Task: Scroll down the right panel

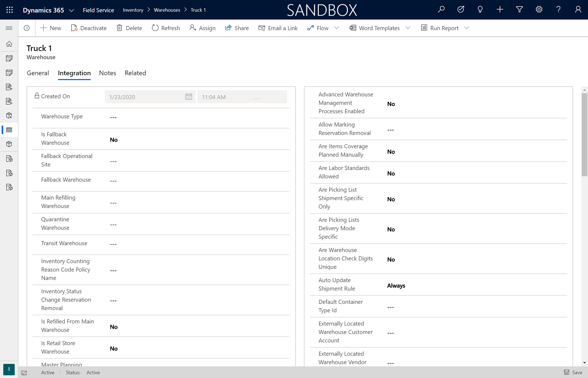Action: 584,363
